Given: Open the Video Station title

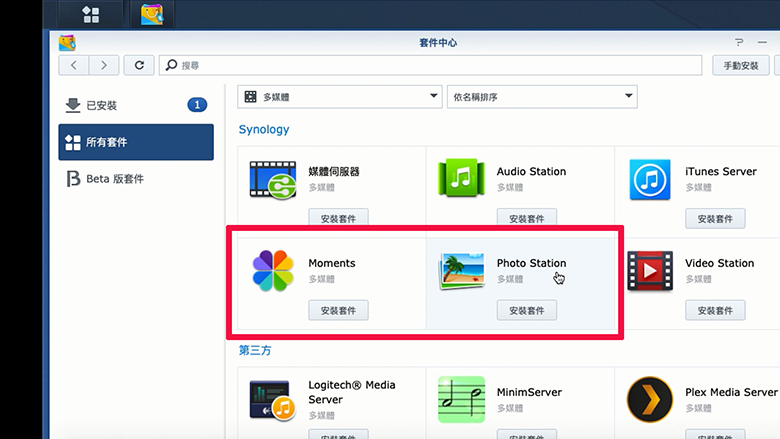Looking at the screenshot, I should tap(719, 263).
